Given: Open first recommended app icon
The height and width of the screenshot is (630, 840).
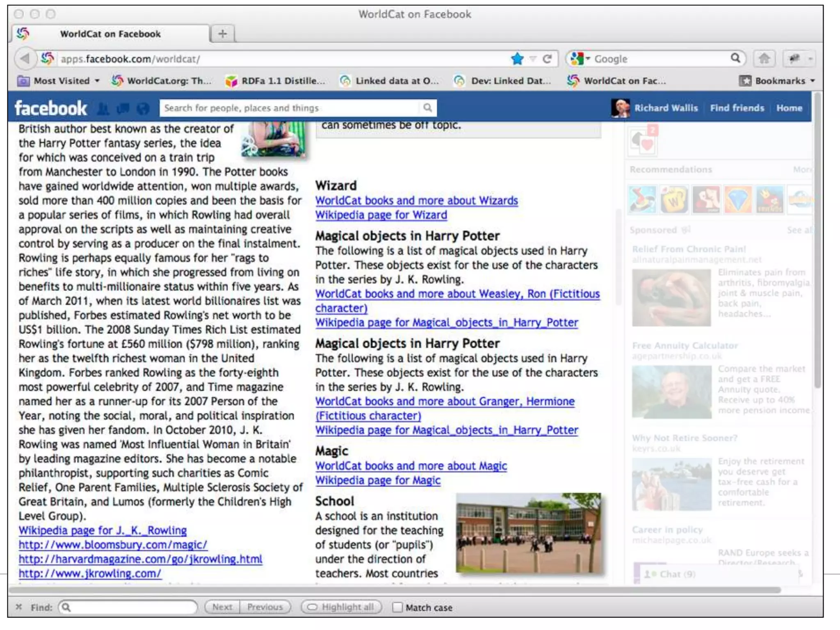Looking at the screenshot, I should [x=642, y=199].
